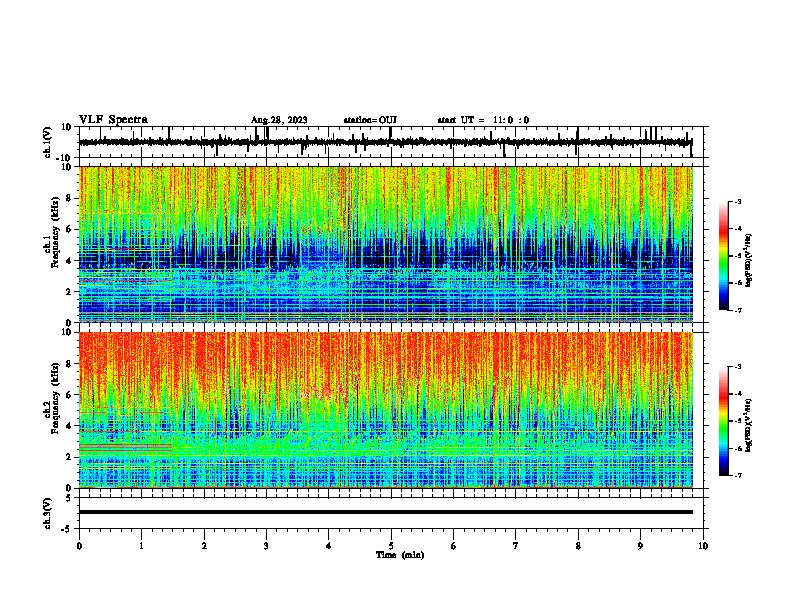The height and width of the screenshot is (612, 792).
Task: Click the "6" tick on ch.2 frequency axis
Action: pyautogui.click(x=69, y=395)
